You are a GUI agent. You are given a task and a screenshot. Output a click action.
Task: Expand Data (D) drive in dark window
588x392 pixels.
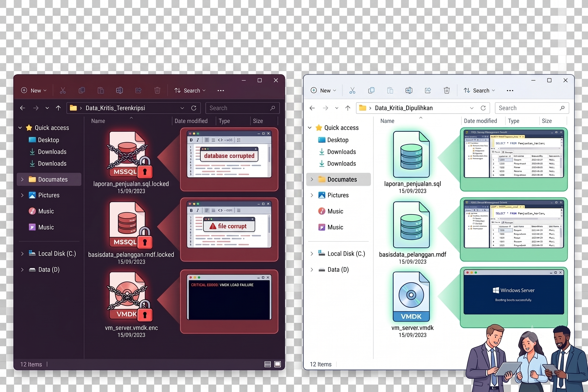coord(22,269)
